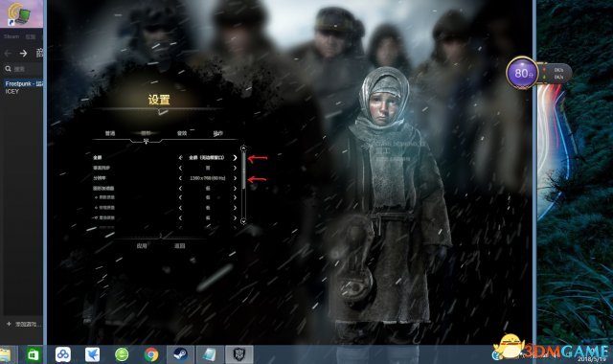Screen dimensions: 613x364
Task: Click the 分辨率 resolution label
Action: click(100, 178)
